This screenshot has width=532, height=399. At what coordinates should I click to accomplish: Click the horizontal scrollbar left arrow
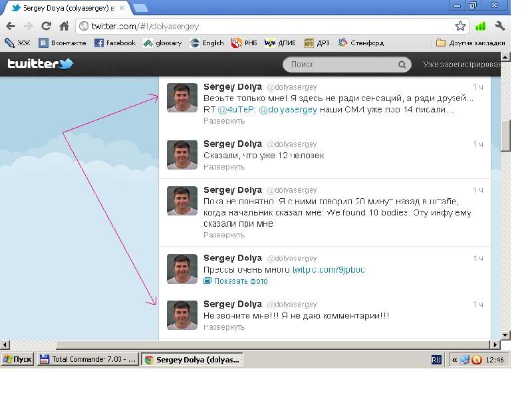[5, 344]
